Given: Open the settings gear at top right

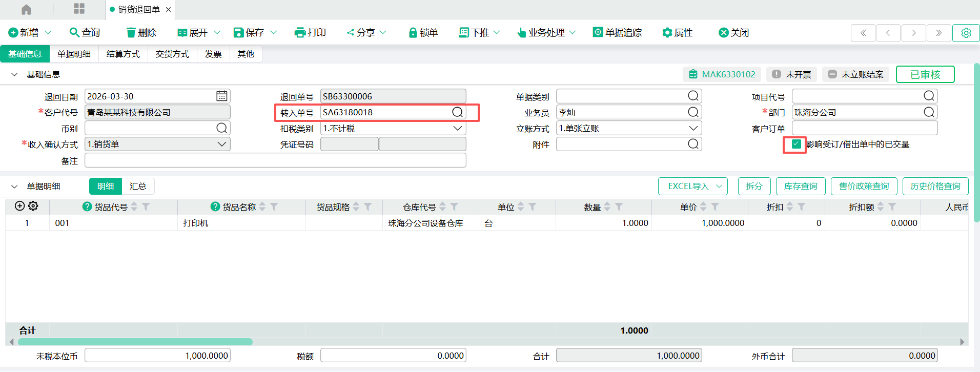Looking at the screenshot, I should [966, 33].
